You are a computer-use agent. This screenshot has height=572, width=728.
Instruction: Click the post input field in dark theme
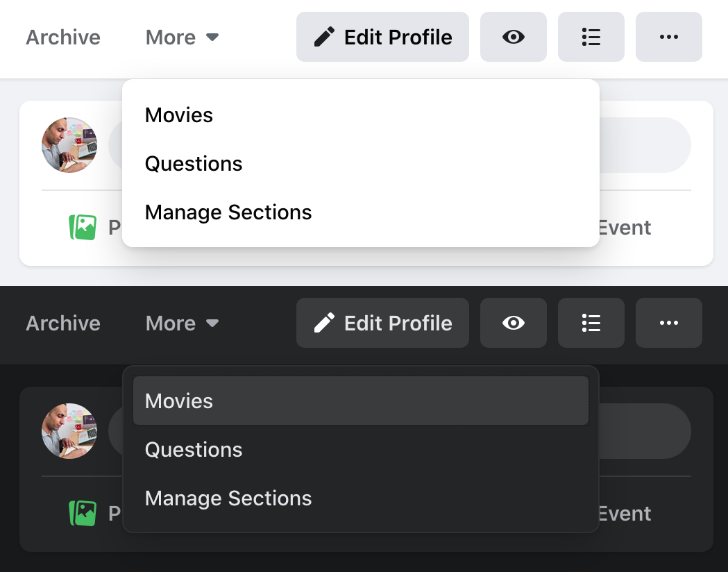pos(644,431)
